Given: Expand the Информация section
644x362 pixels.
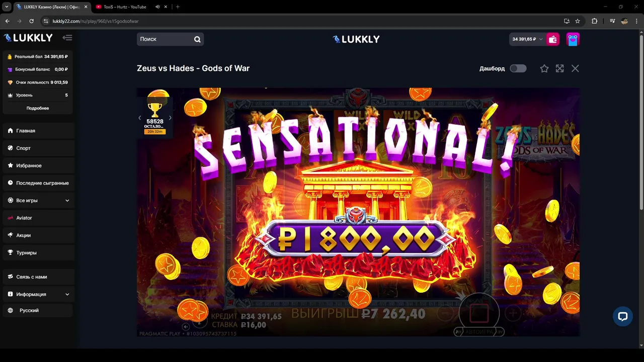Looking at the screenshot, I should pyautogui.click(x=38, y=294).
